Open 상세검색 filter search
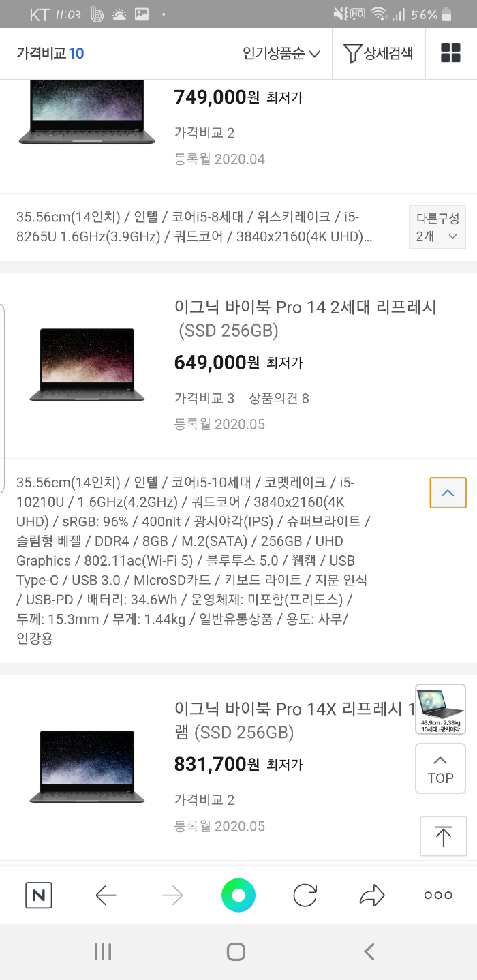The height and width of the screenshot is (980, 477). click(x=378, y=53)
